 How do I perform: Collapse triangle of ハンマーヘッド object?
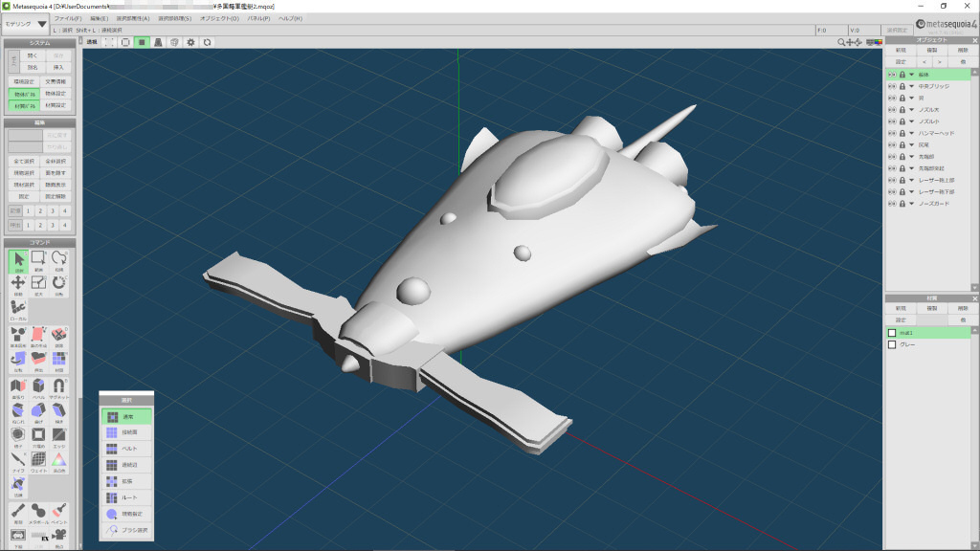click(911, 133)
